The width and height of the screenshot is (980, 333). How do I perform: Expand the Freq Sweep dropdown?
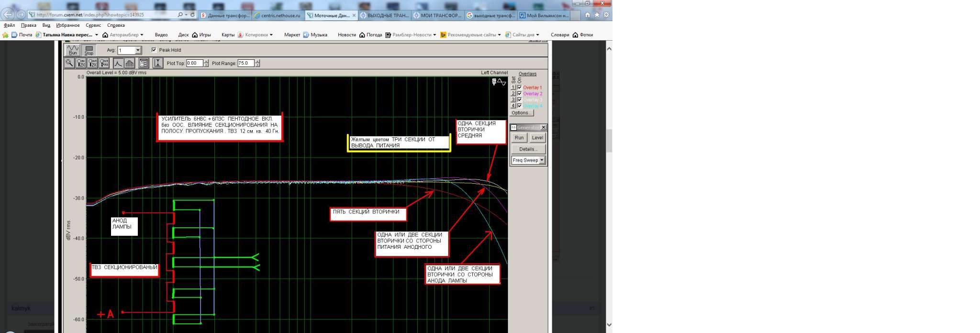click(542, 160)
